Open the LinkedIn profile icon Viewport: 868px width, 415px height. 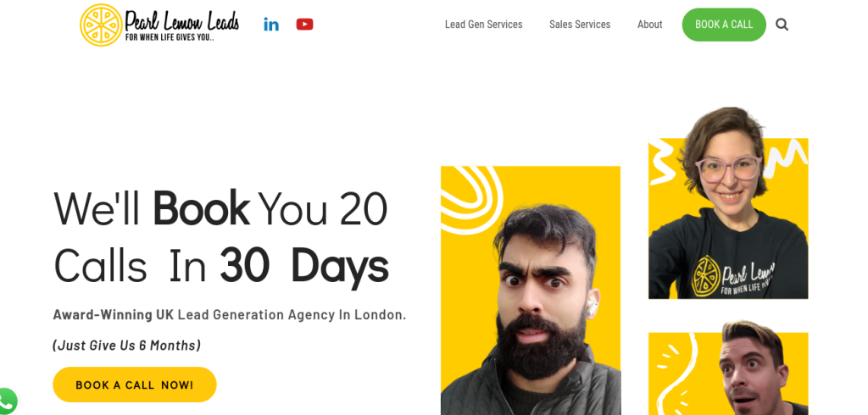click(x=271, y=25)
